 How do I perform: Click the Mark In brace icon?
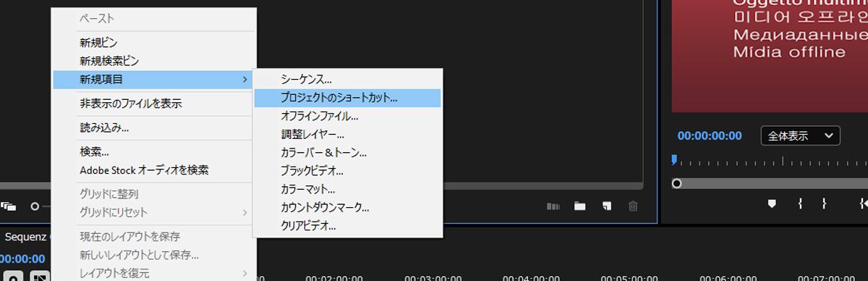coord(800,204)
